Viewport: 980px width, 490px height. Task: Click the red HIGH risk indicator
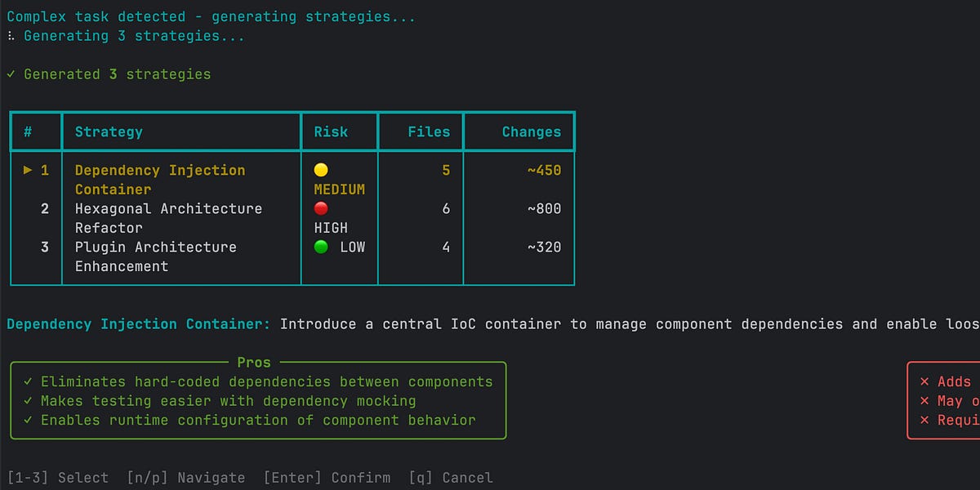point(321,208)
